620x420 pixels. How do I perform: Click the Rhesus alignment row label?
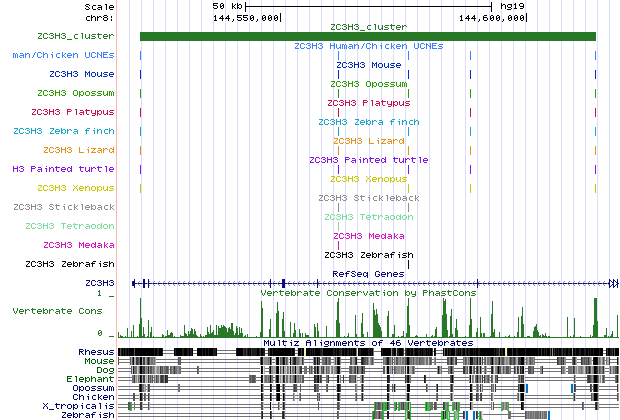click(x=96, y=352)
